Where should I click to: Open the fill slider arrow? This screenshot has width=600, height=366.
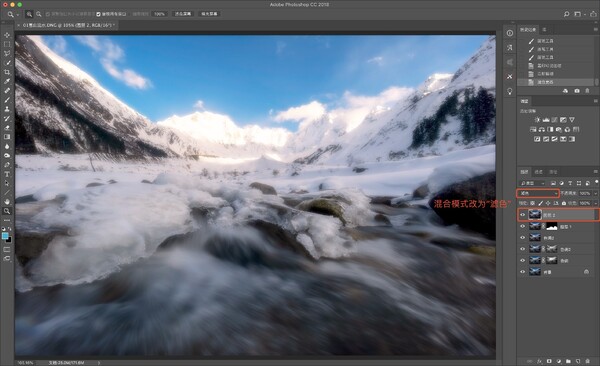595,203
